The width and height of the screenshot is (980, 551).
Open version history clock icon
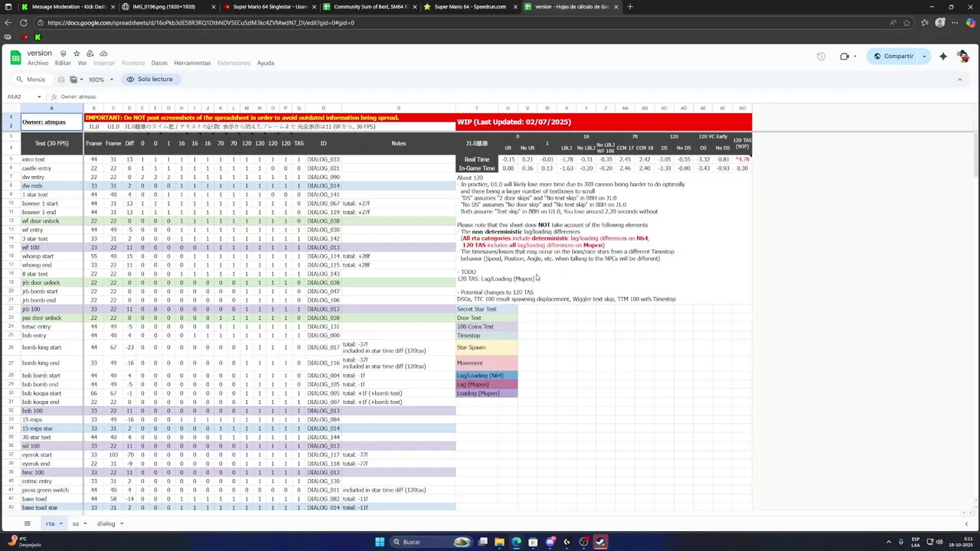click(821, 57)
